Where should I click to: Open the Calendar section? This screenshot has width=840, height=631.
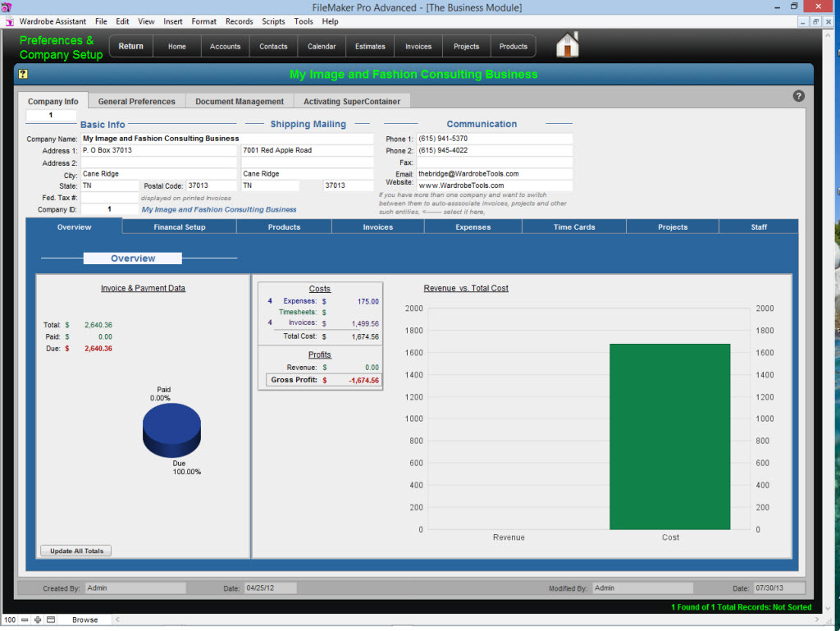point(322,46)
